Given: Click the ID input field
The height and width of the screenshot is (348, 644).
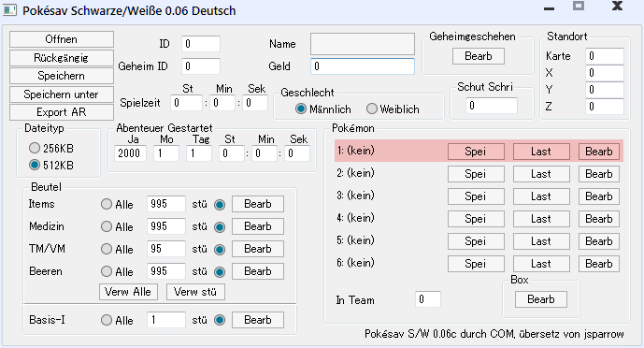Looking at the screenshot, I should [201, 44].
